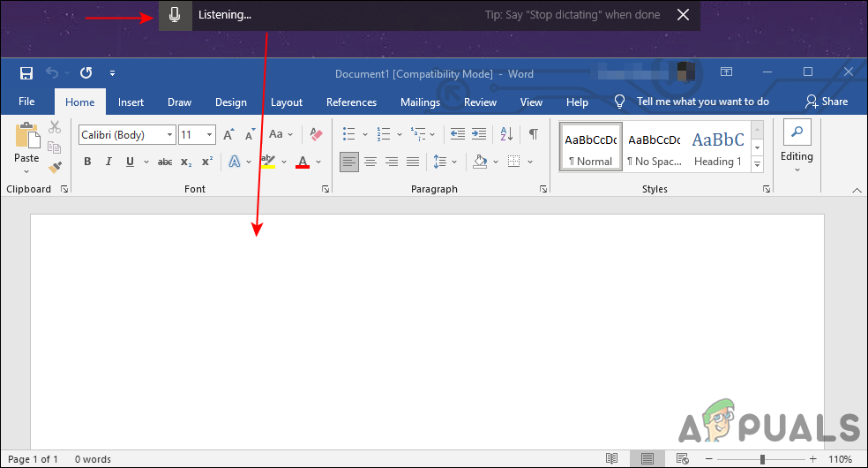Viewport: 868px width, 468px height.
Task: Close the dictation toolbar with X
Action: pos(683,15)
